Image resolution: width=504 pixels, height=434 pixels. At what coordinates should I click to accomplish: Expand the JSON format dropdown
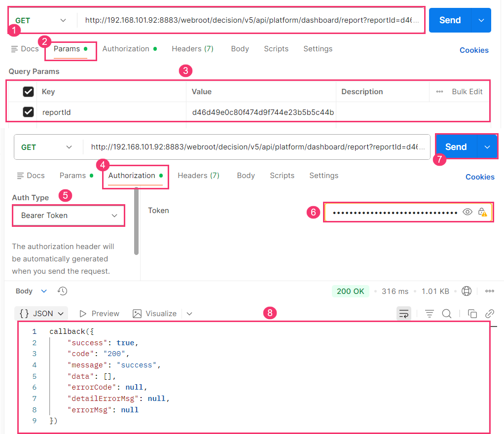42,314
